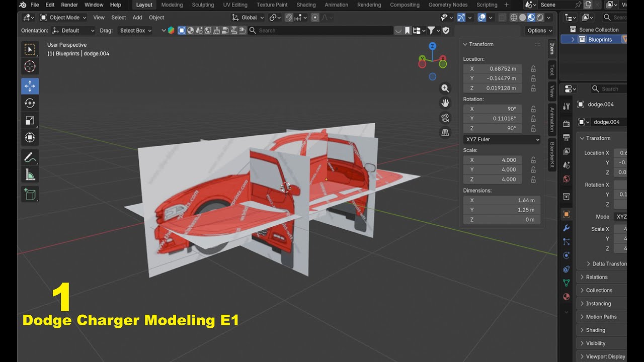The height and width of the screenshot is (362, 644).
Task: Toggle lock on Location Y
Action: (533, 78)
